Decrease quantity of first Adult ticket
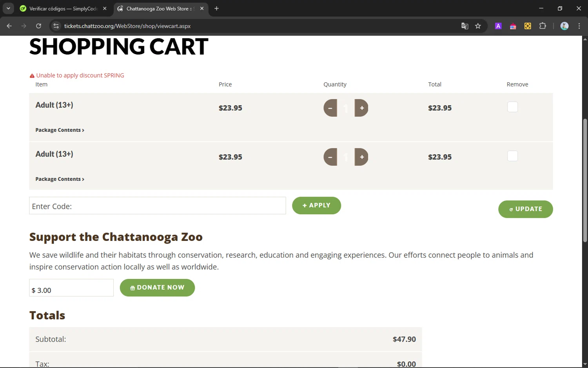This screenshot has height=368, width=588. tap(330, 108)
